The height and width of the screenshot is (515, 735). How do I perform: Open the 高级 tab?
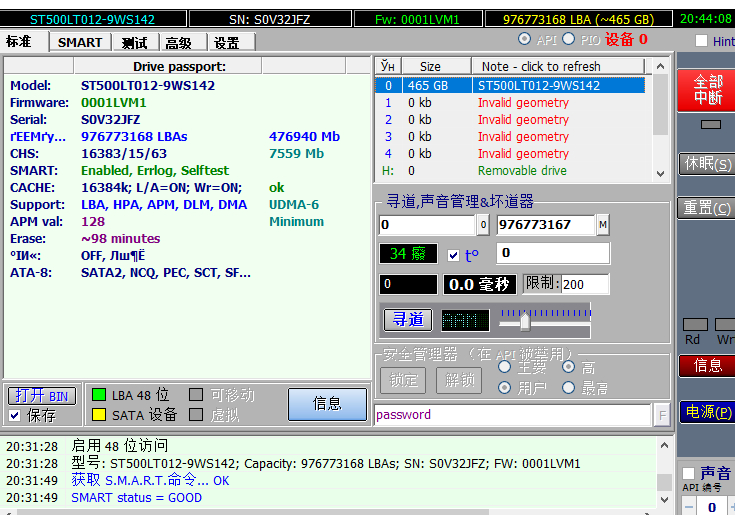[x=179, y=42]
